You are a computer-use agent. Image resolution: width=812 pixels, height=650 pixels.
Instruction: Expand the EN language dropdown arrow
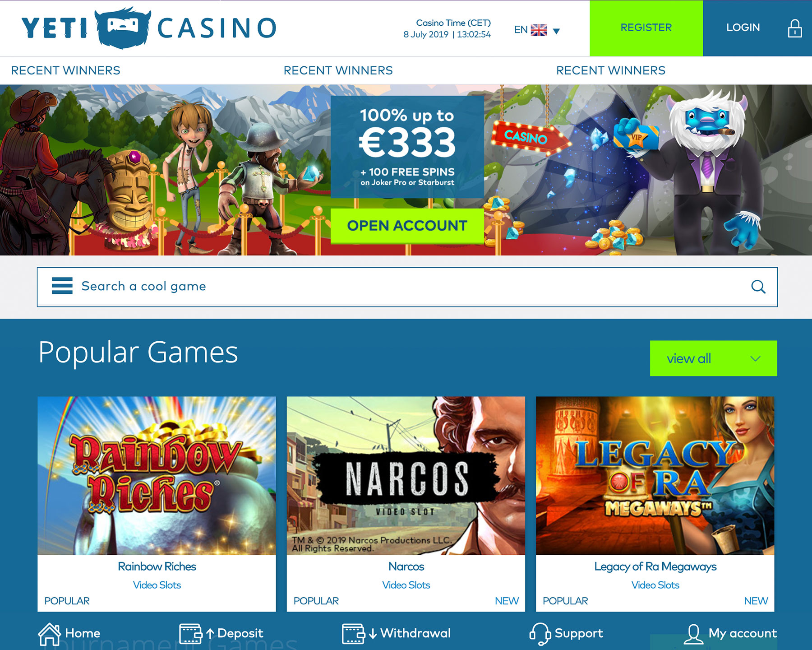(x=556, y=31)
